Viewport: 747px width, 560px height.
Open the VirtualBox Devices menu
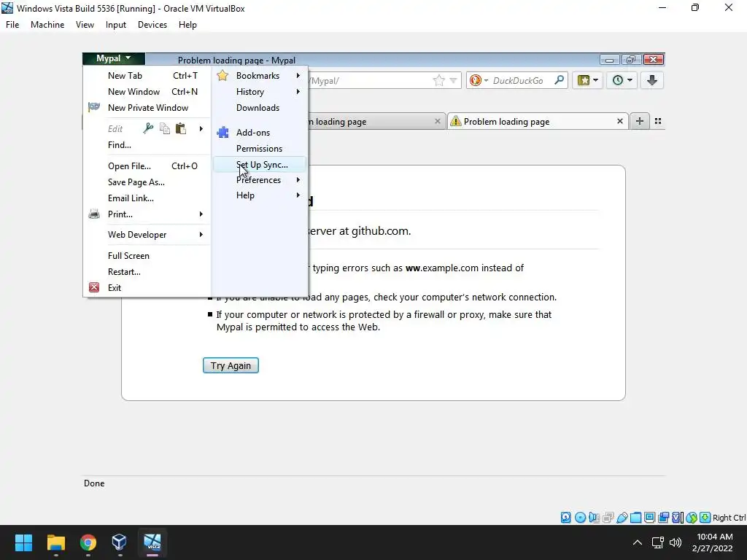(x=152, y=25)
